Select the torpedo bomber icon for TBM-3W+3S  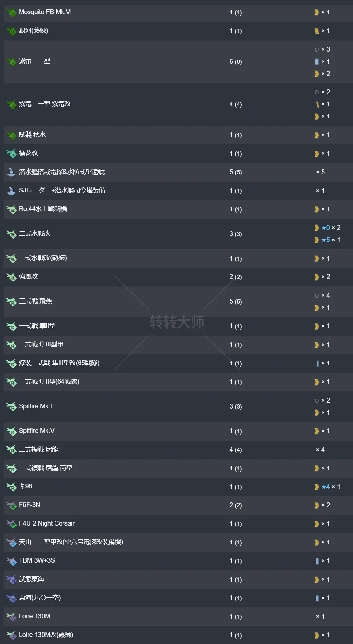[x=11, y=561]
